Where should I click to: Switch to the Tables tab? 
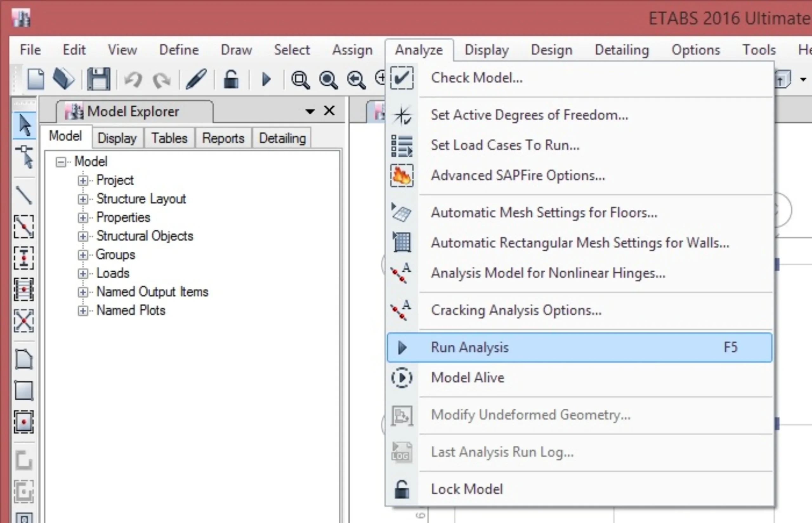[x=169, y=138]
